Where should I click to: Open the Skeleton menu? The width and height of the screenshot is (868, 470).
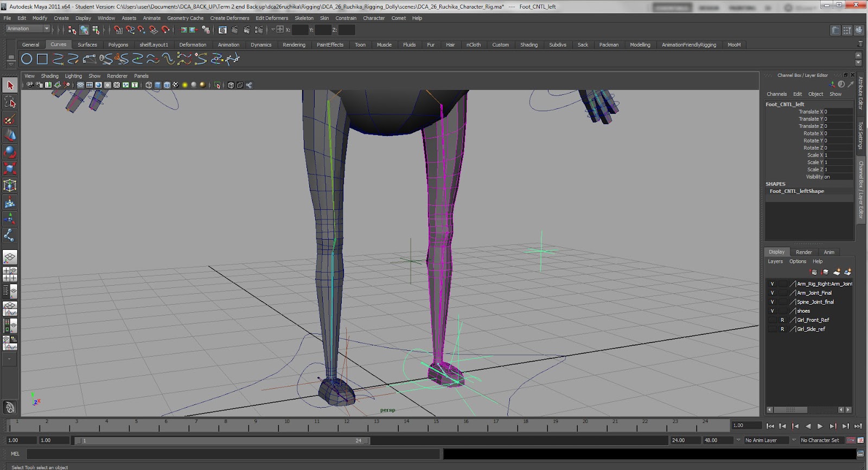click(304, 18)
